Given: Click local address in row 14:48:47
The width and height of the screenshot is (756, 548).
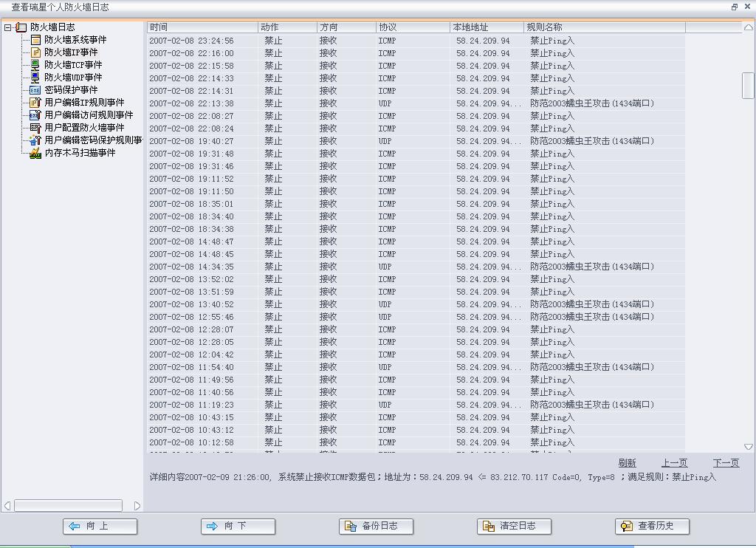Looking at the screenshot, I should (483, 242).
